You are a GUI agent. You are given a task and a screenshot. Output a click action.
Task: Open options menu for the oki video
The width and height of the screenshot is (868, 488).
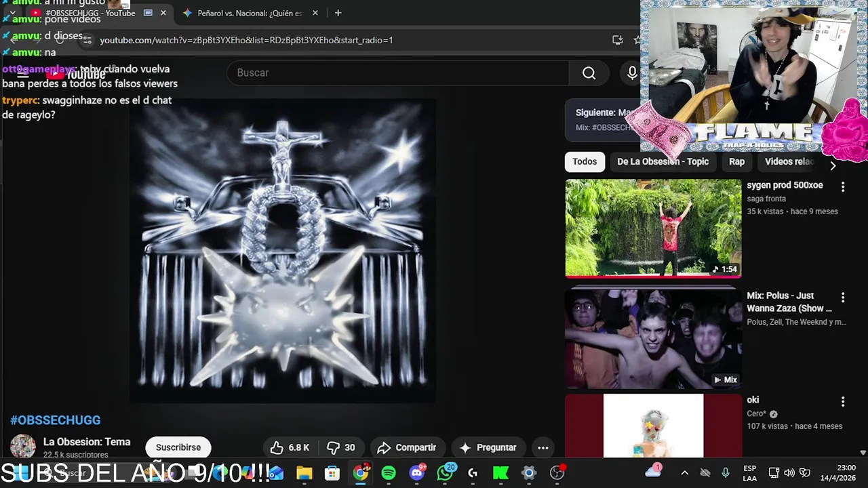point(843,401)
